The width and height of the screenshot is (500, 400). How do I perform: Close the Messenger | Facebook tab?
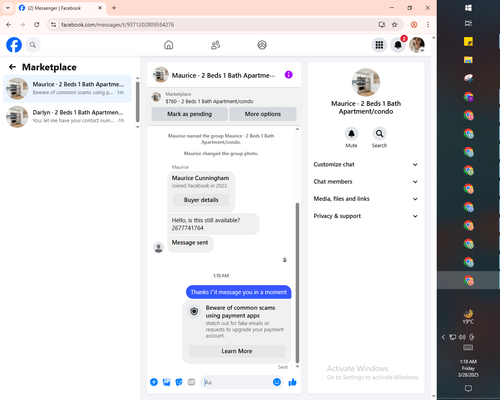pyautogui.click(x=100, y=8)
